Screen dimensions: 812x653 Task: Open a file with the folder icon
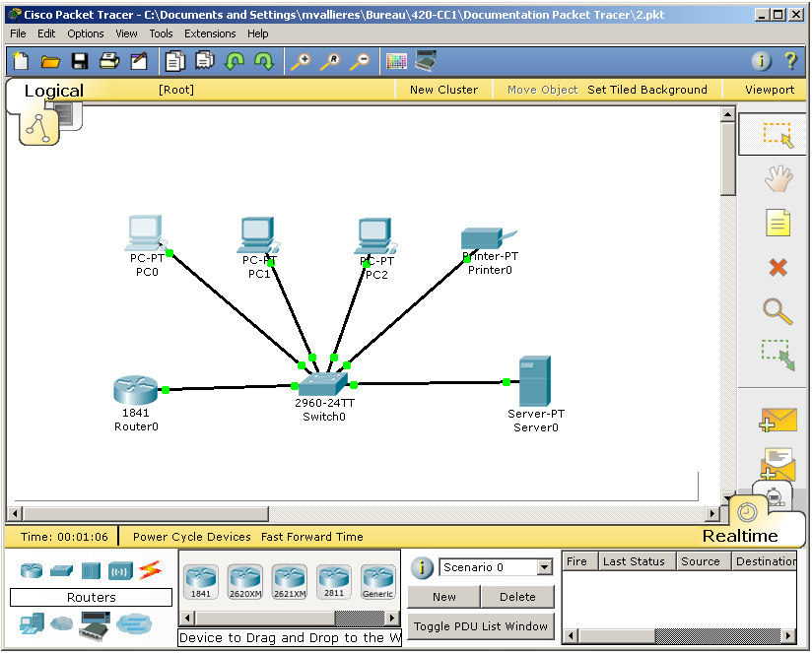50,62
